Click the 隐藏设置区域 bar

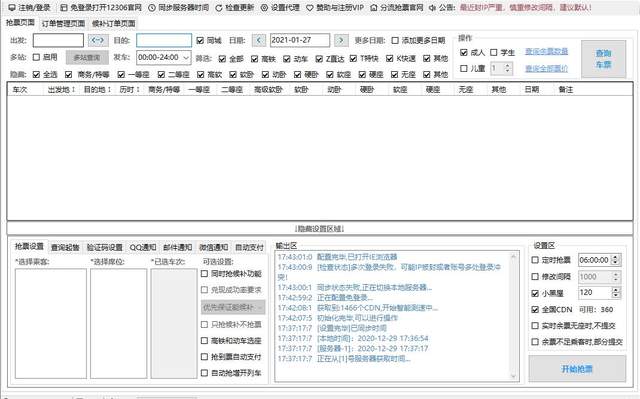click(320, 228)
